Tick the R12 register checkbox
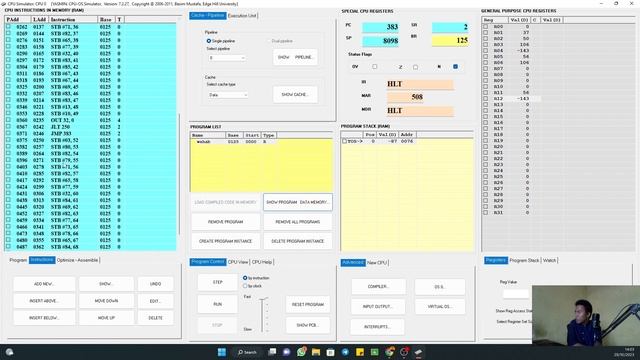This screenshot has width=640, height=360. point(485,98)
